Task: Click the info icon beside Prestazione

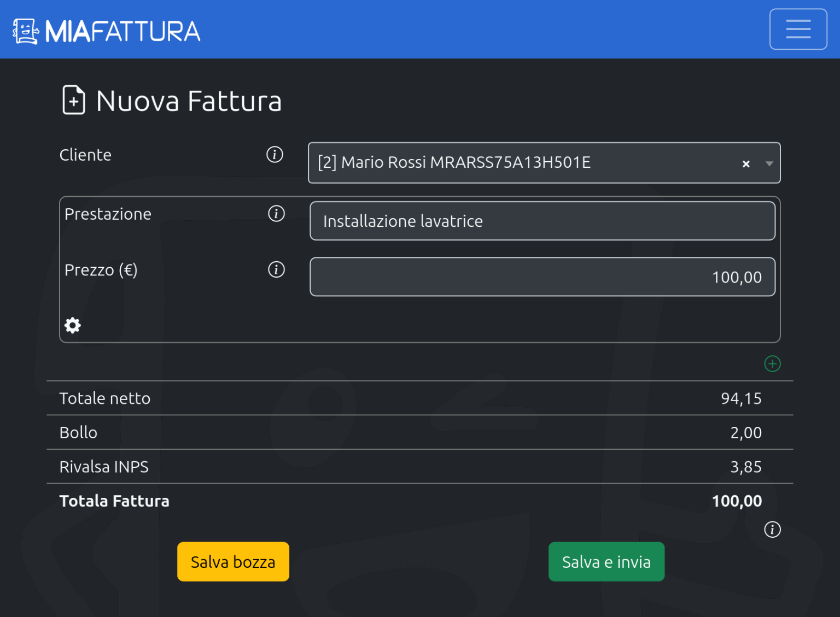Action: (276, 214)
